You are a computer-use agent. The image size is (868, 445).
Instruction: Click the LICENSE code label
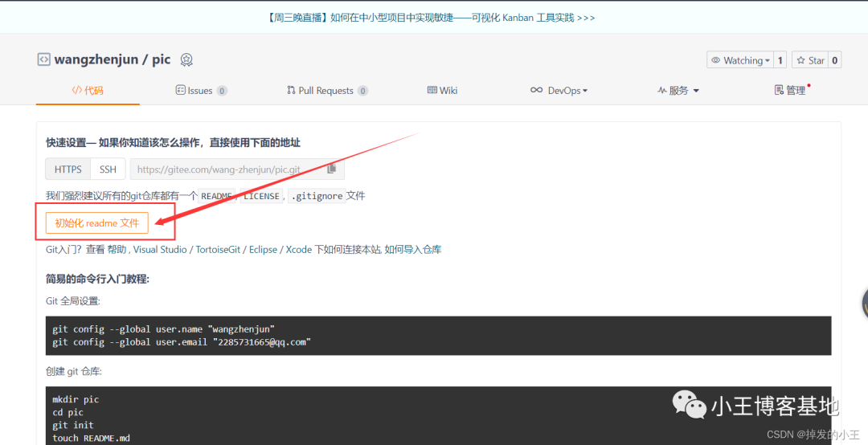(x=261, y=196)
